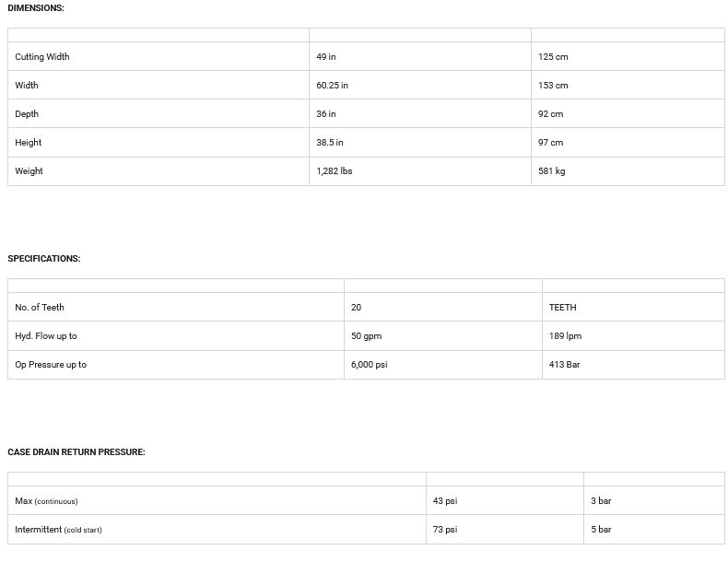Click the 73 psi intermittent value
Viewport: 728px width, 562px height.
[x=444, y=530]
